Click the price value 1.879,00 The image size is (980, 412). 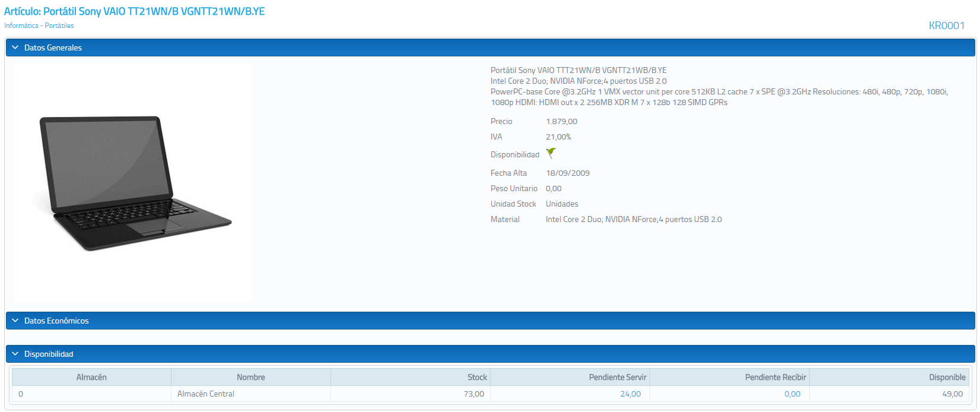[561, 121]
